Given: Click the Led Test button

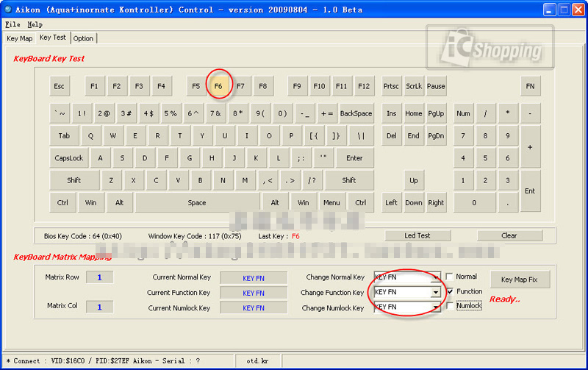Looking at the screenshot, I should (x=417, y=236).
